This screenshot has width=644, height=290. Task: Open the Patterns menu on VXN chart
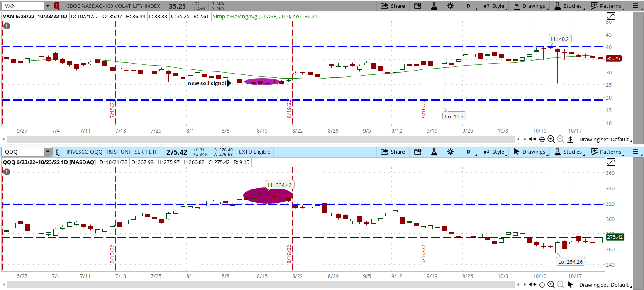pos(607,6)
